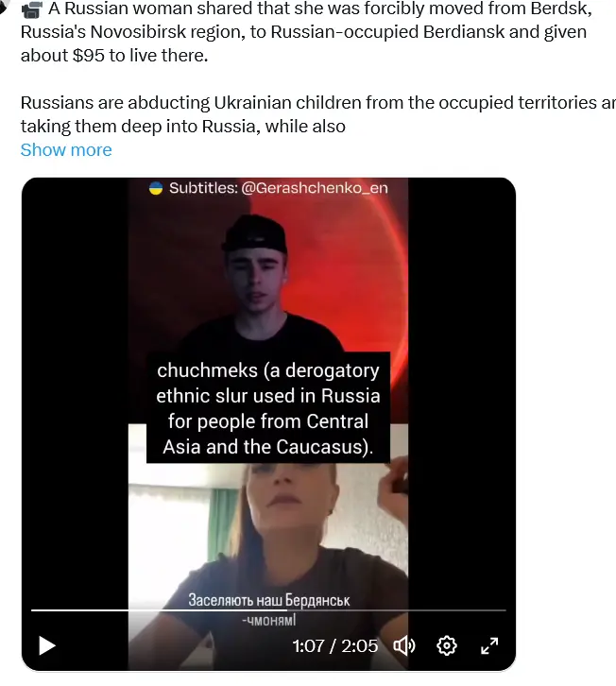
Task: Select the tweet paragraph mentioning Berdsk
Action: tap(306, 32)
